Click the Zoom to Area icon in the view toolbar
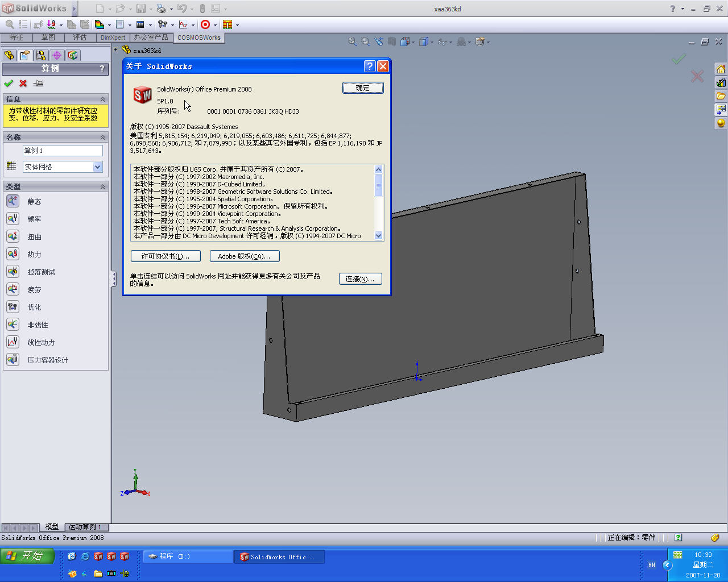Screen dimensions: 728x582 coord(366,41)
